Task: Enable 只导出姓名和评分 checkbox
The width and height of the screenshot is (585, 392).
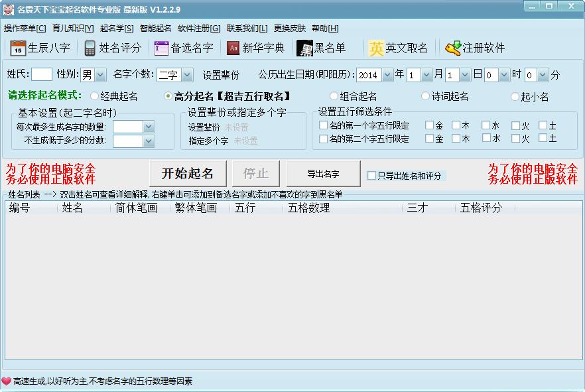Action: 372,176
